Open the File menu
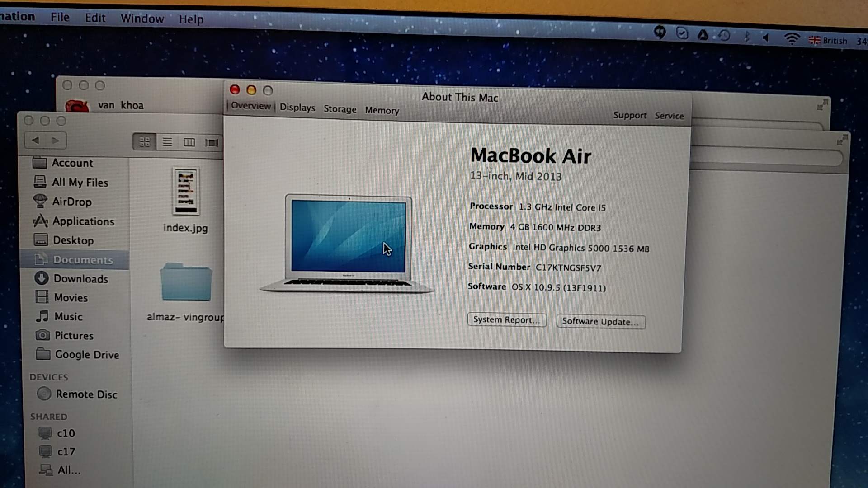This screenshot has width=868, height=488. tap(60, 17)
